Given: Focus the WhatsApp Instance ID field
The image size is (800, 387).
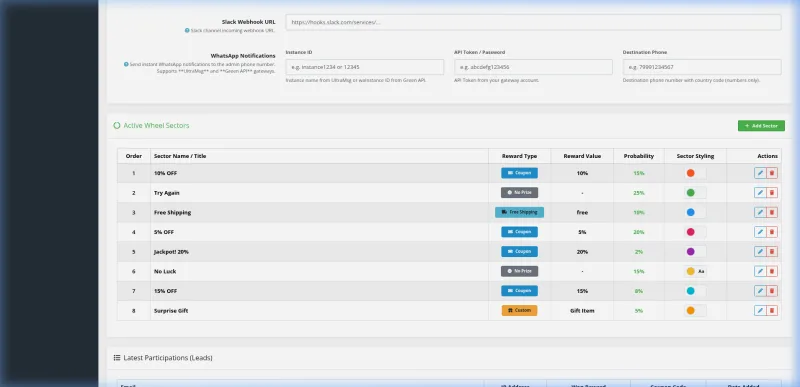Looking at the screenshot, I should [x=364, y=67].
